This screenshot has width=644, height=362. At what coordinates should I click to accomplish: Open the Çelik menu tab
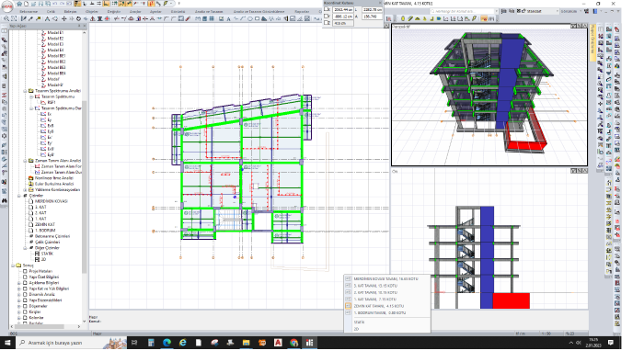[x=51, y=11]
